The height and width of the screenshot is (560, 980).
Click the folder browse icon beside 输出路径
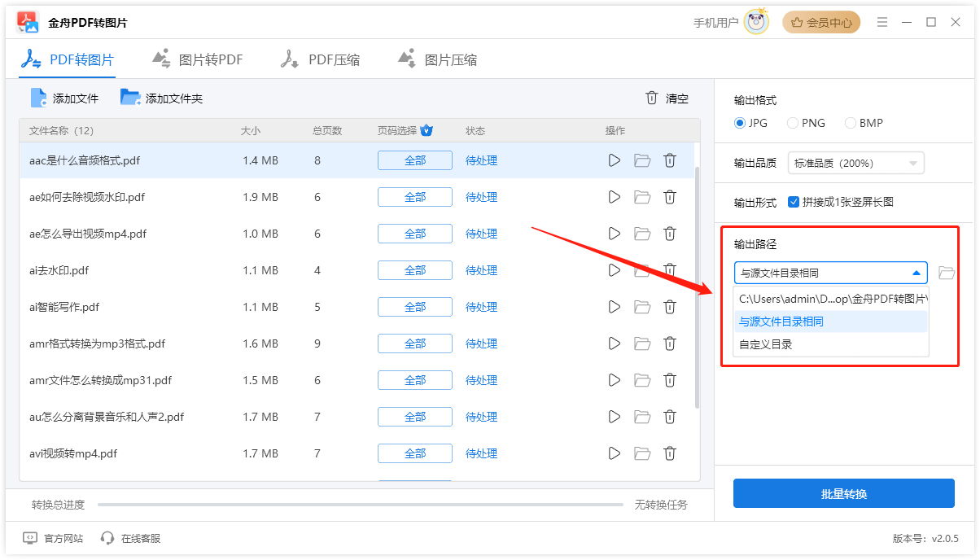click(946, 272)
